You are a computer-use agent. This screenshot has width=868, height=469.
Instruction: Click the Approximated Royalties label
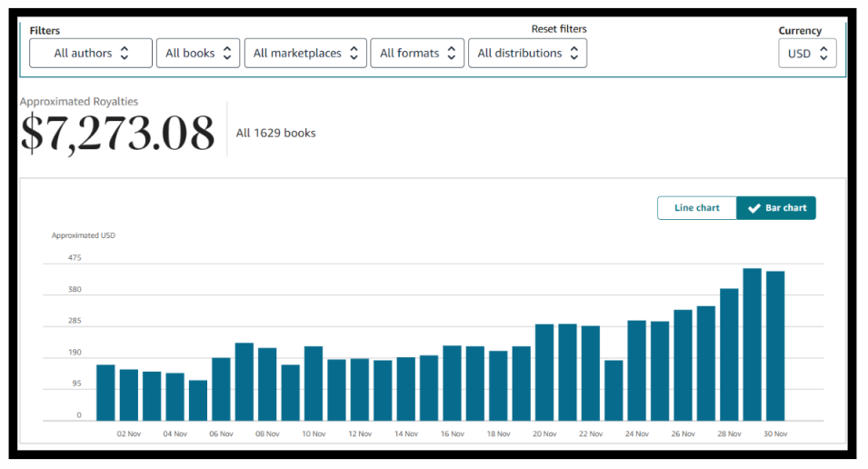79,101
